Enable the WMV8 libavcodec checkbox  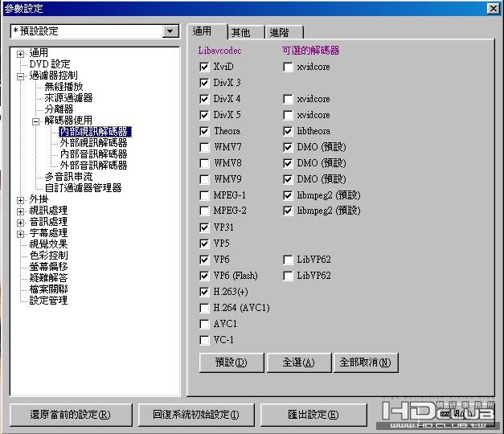pyautogui.click(x=204, y=163)
